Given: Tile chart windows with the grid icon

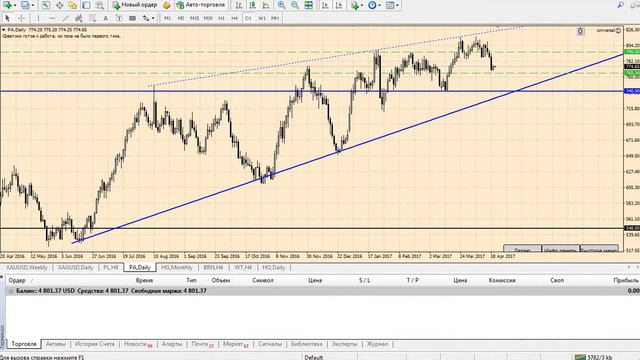Looking at the screenshot, I should tap(309, 5).
